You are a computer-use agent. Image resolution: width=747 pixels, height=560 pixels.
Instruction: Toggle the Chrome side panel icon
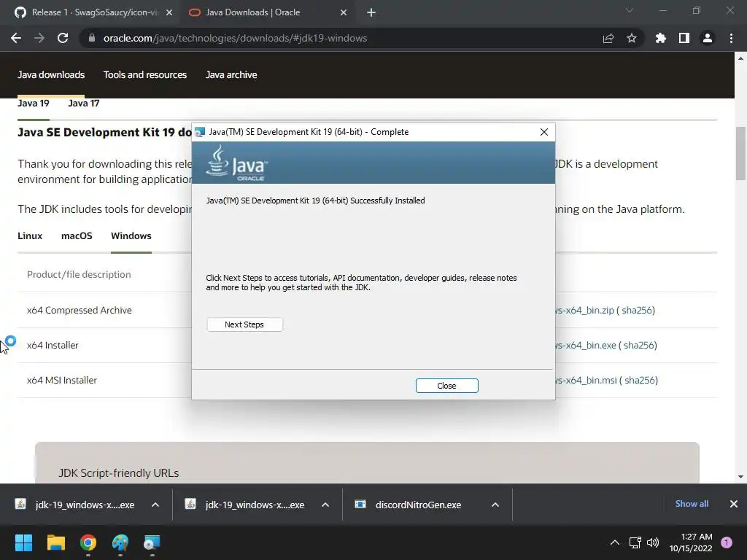(684, 38)
